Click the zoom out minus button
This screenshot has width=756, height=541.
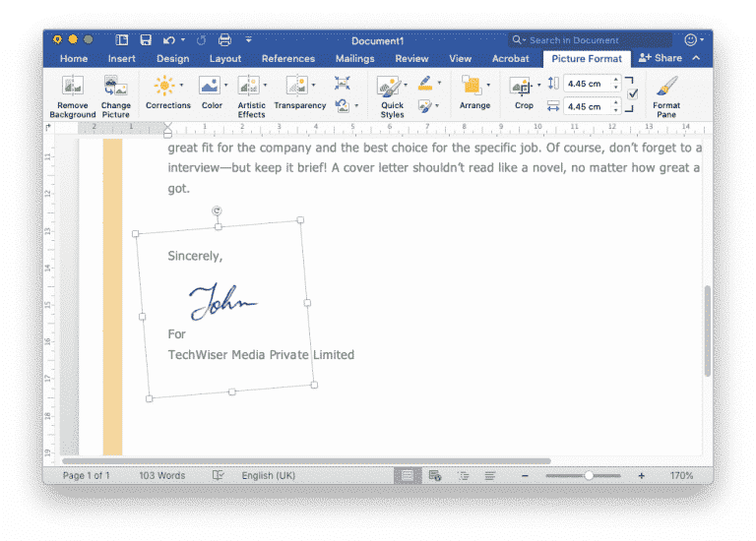pos(525,476)
